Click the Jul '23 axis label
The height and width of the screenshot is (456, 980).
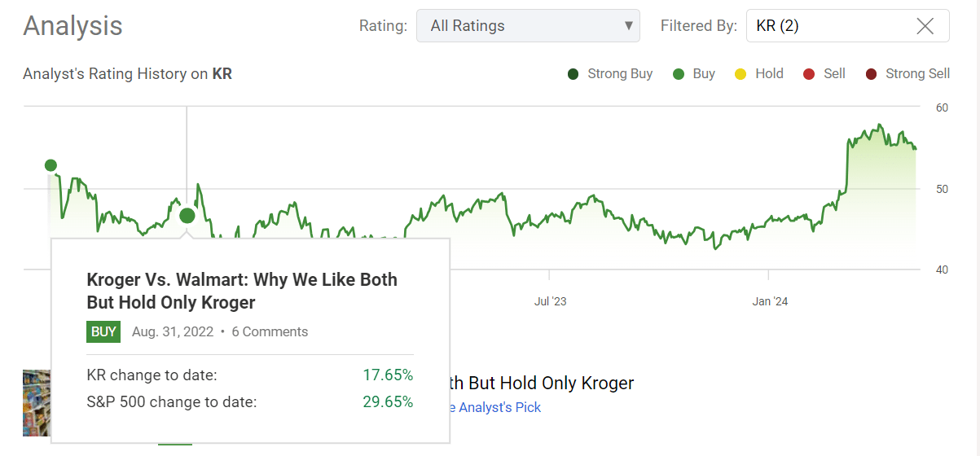click(x=550, y=301)
